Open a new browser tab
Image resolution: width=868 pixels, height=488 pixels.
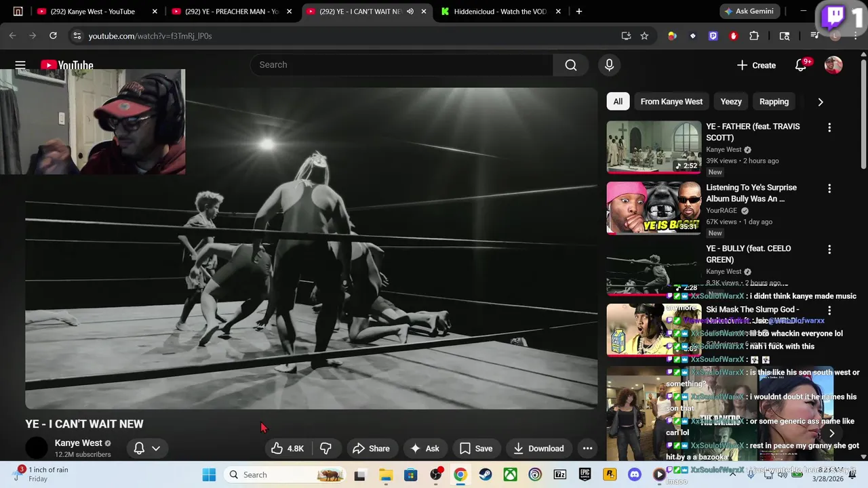[578, 12]
